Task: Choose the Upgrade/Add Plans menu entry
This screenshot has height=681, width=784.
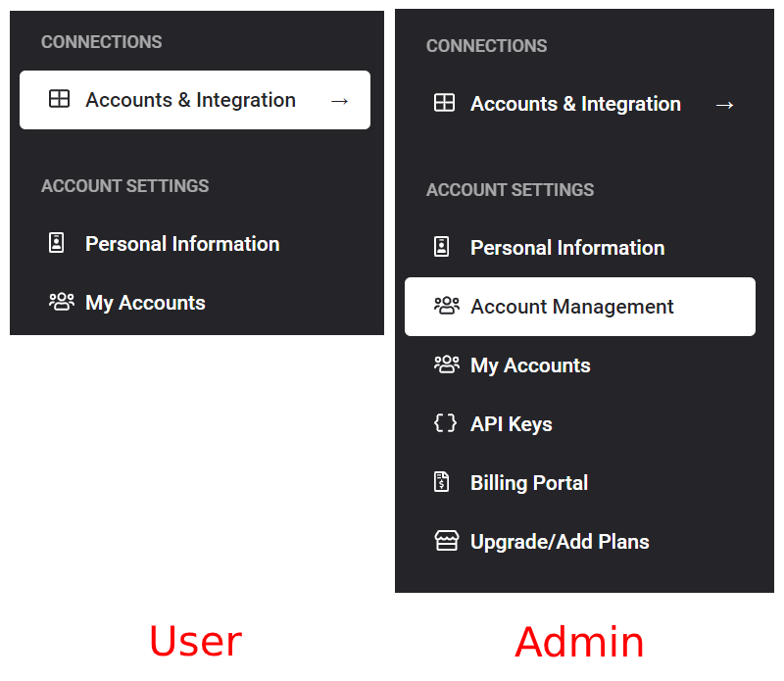Action: (x=560, y=542)
